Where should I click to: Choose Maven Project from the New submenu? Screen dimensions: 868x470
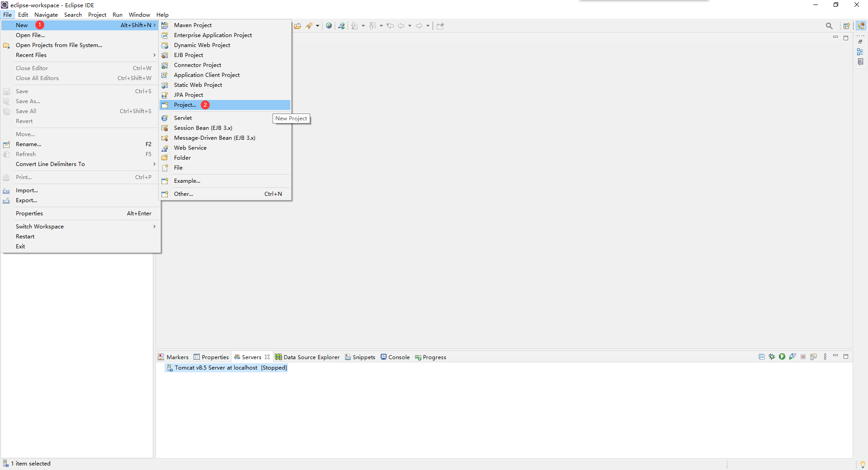coord(193,25)
